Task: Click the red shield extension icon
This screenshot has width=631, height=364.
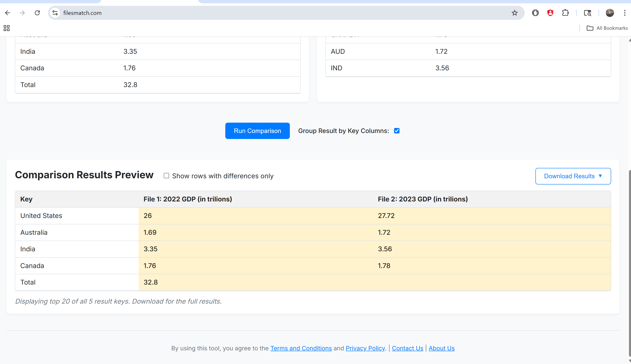Action: click(550, 13)
